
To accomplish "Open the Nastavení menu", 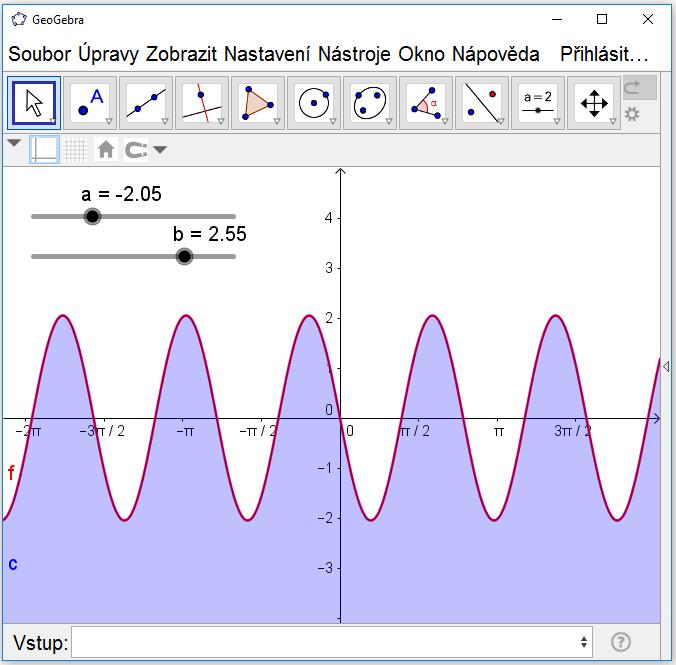I will 267,54.
